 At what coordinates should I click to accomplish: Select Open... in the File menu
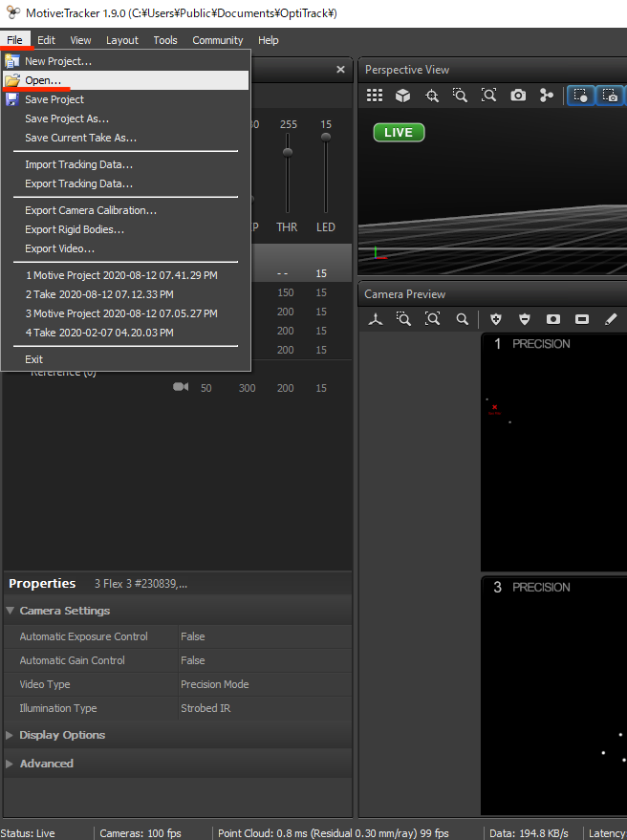126,80
